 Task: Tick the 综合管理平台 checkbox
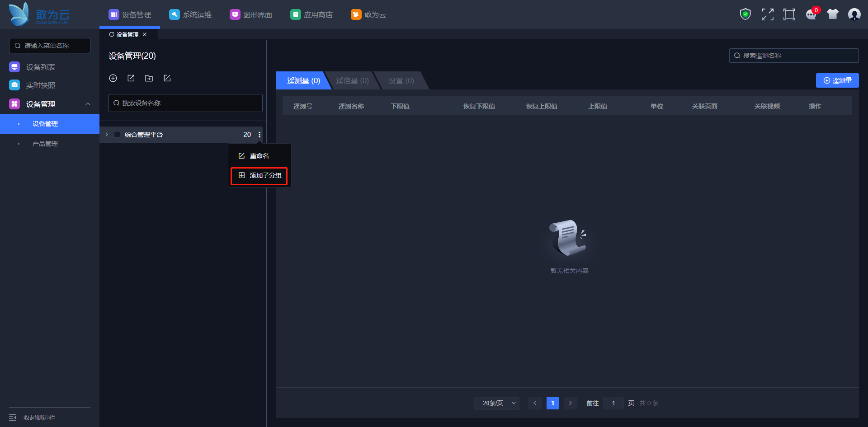(x=117, y=134)
